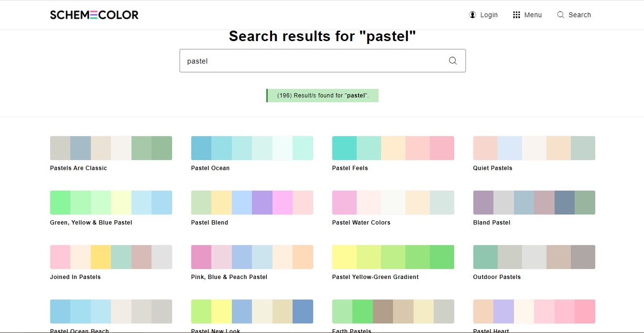Click the header Search magnifier icon

pyautogui.click(x=561, y=15)
